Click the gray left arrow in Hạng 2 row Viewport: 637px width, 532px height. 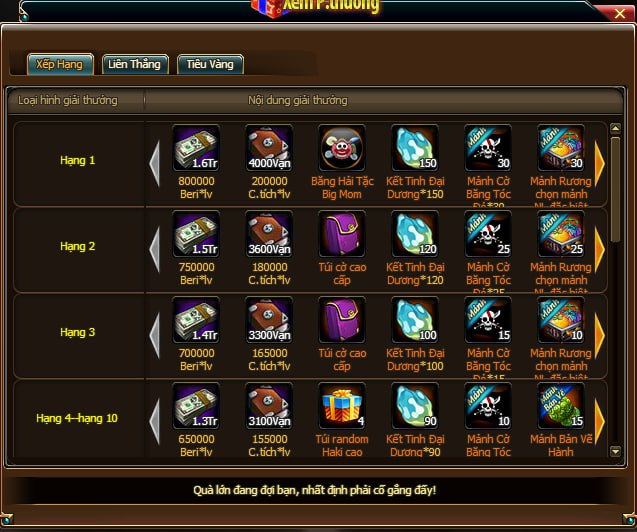[154, 250]
